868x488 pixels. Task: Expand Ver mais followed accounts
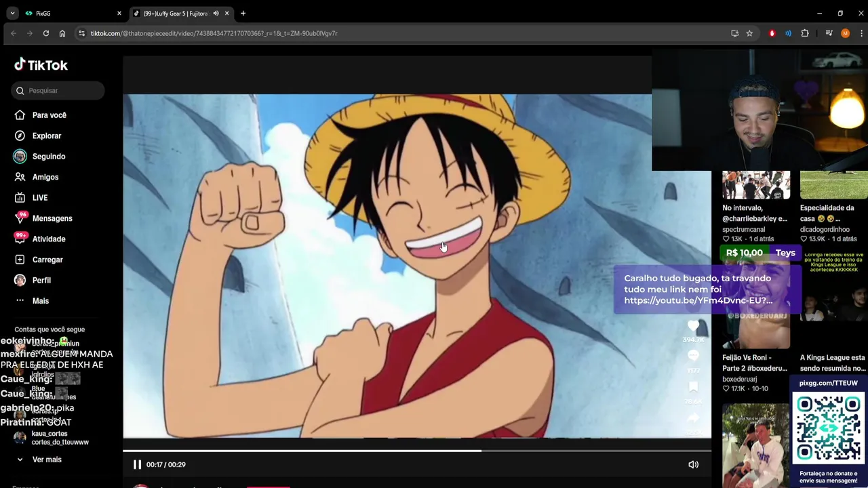tap(39, 460)
